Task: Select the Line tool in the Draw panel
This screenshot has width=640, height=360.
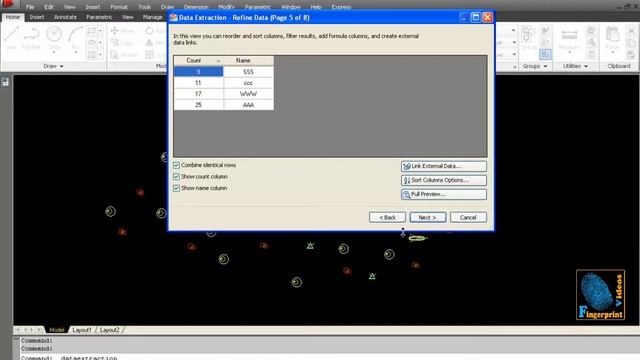Action: click(11, 38)
